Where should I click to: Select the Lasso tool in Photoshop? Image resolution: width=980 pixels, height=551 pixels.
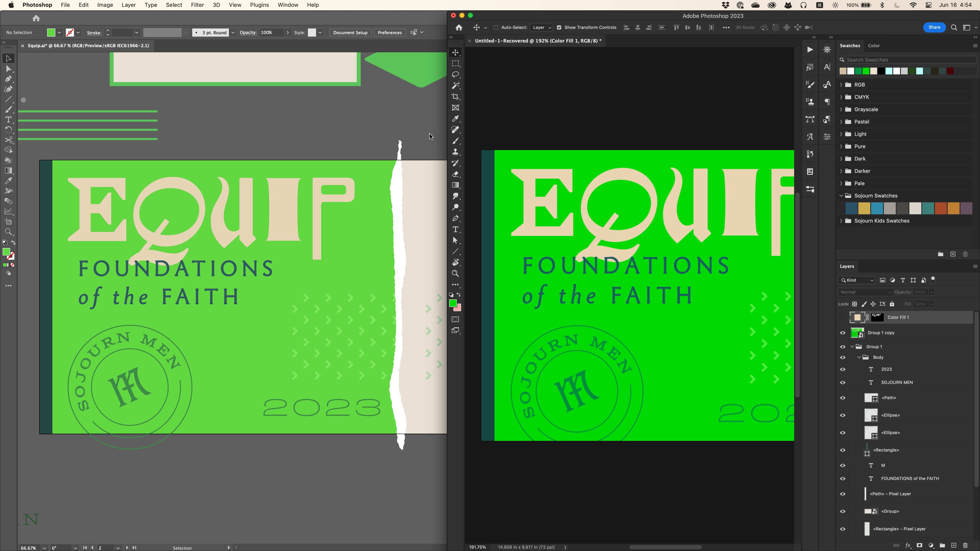tap(455, 75)
